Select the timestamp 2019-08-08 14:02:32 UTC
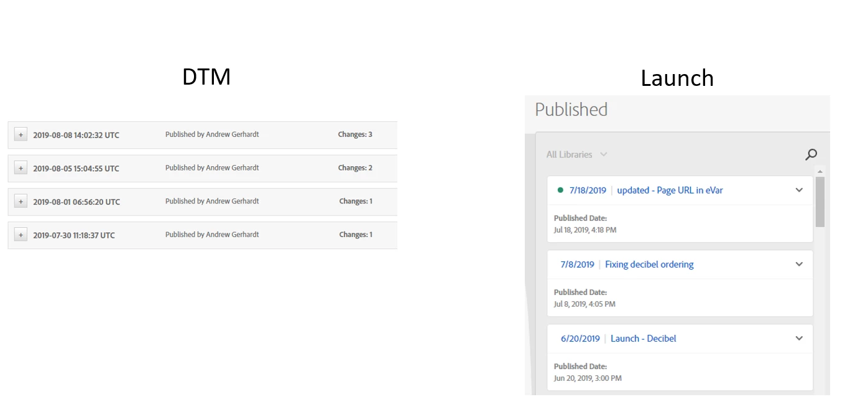The height and width of the screenshot is (417, 868). 76,135
